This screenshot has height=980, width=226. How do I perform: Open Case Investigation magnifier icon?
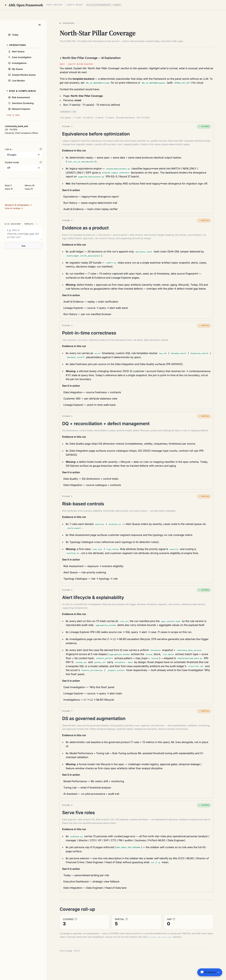tap(10, 57)
